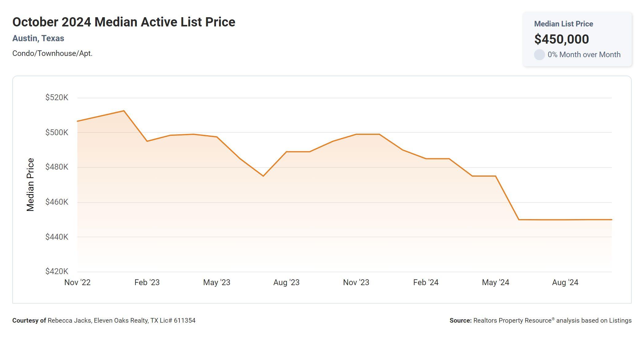Click the Feb '23 x-axis label
This screenshot has height=338, width=644.
(x=147, y=282)
